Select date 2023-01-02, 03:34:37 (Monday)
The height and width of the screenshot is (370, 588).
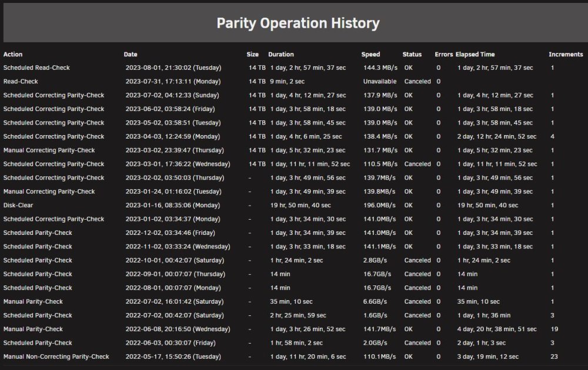click(173, 219)
